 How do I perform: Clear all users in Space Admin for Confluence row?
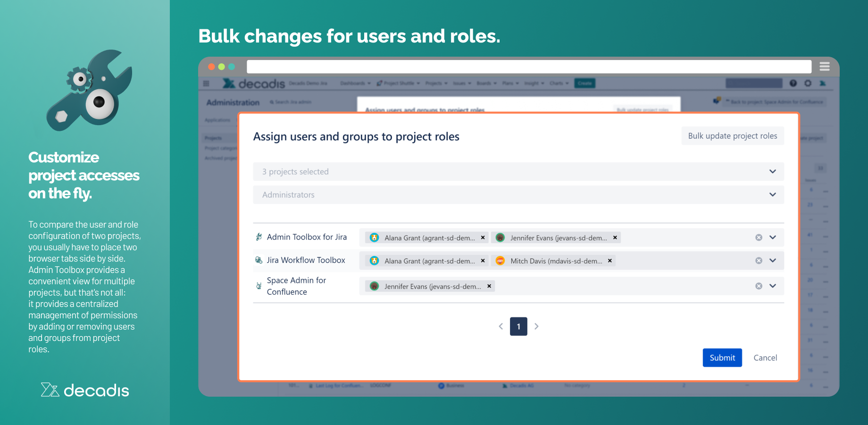pos(759,286)
